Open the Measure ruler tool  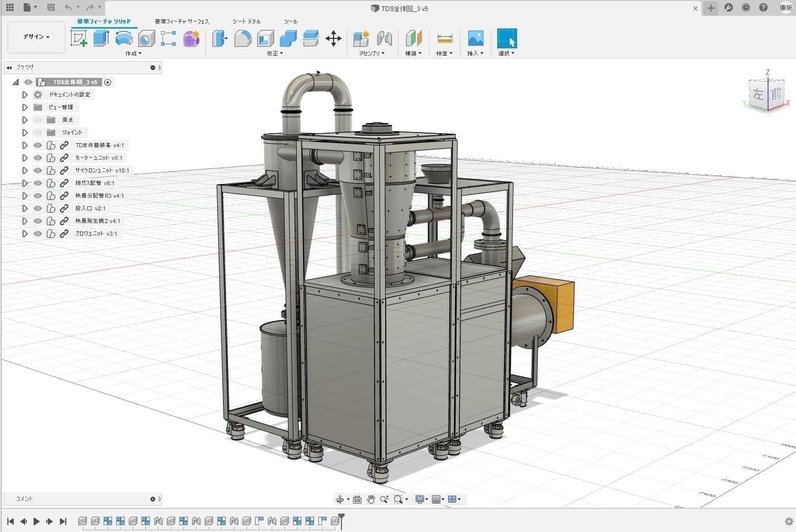[x=445, y=38]
